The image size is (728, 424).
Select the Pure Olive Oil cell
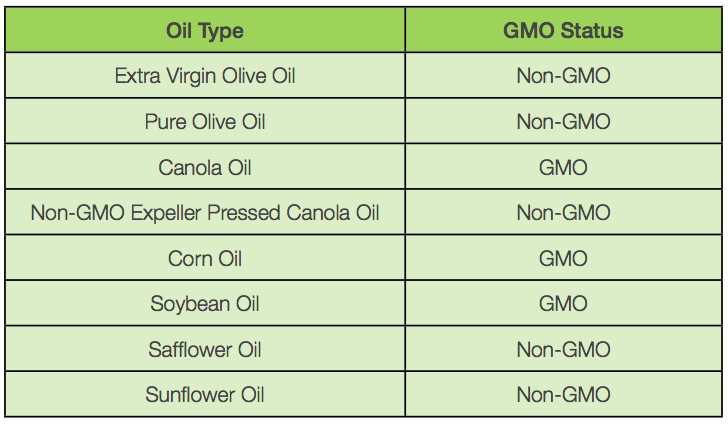205,122
